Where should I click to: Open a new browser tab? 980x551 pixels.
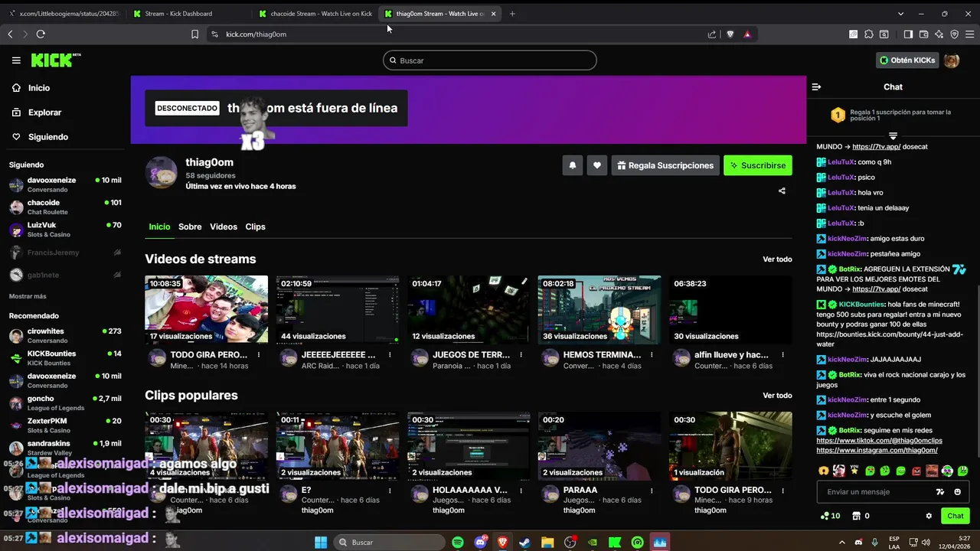[512, 14]
